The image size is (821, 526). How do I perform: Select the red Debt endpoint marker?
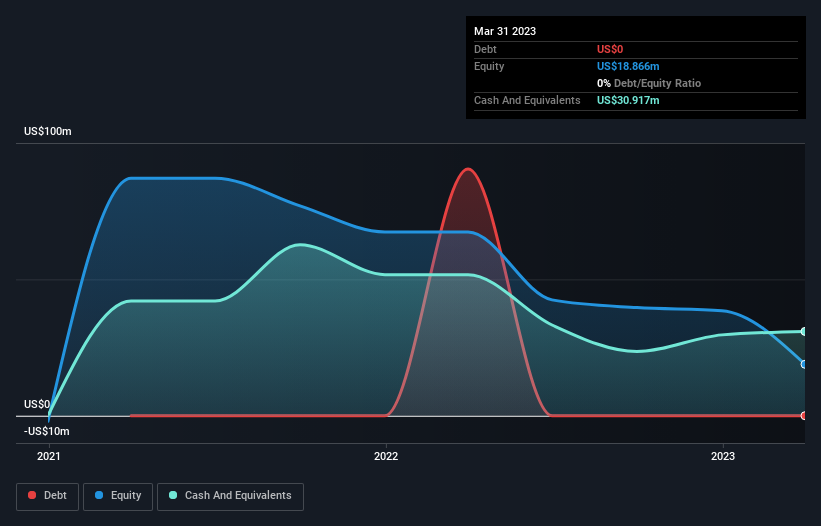(x=804, y=416)
